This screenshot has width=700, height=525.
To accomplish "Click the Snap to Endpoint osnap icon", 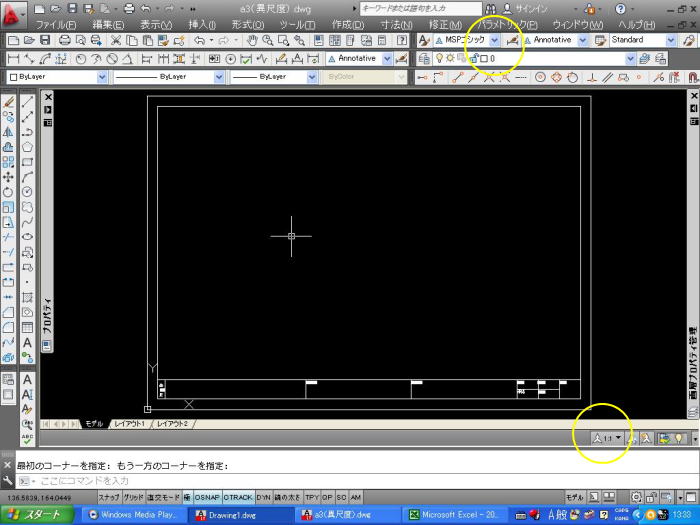I will pos(456,77).
